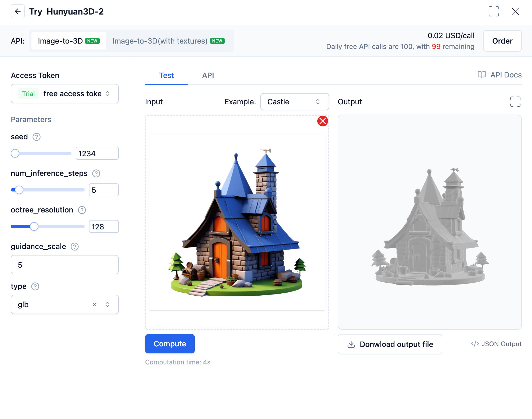The image size is (532, 419).
Task: Click the guidance_scale input field
Action: (x=64, y=265)
